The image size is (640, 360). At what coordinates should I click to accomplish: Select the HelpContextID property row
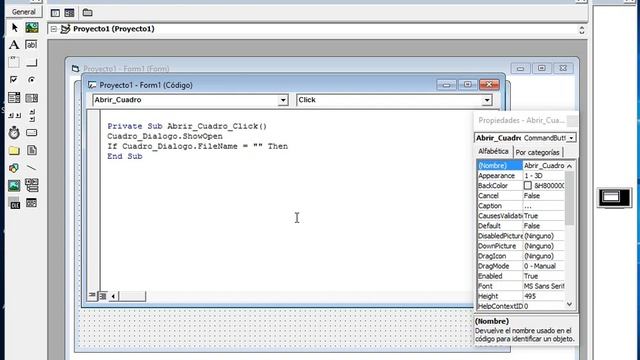(x=521, y=306)
